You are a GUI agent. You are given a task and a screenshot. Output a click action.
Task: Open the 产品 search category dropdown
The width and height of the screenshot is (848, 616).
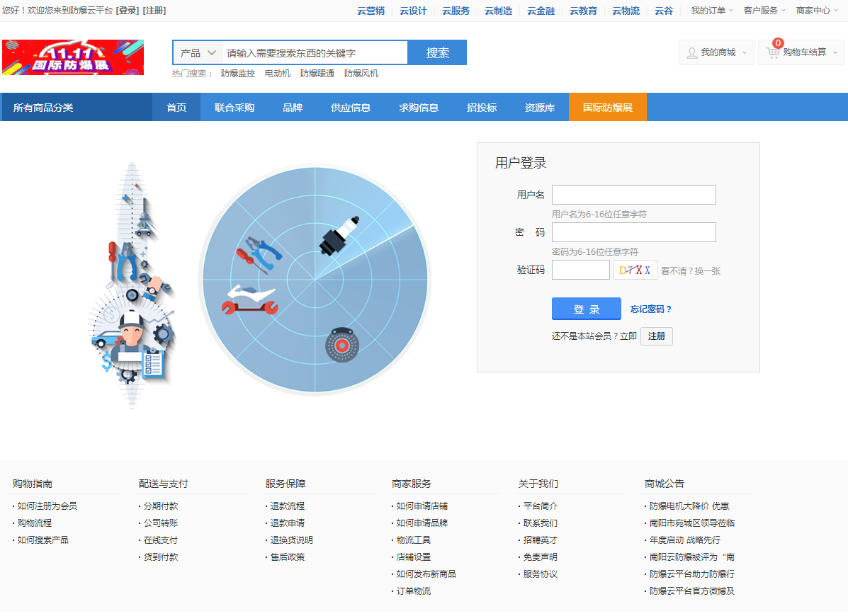point(198,53)
